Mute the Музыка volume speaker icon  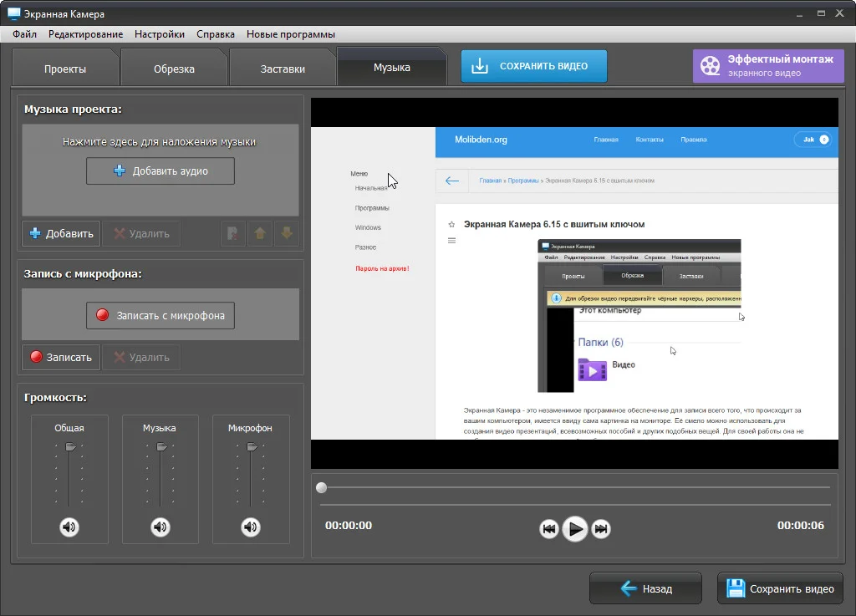(160, 527)
